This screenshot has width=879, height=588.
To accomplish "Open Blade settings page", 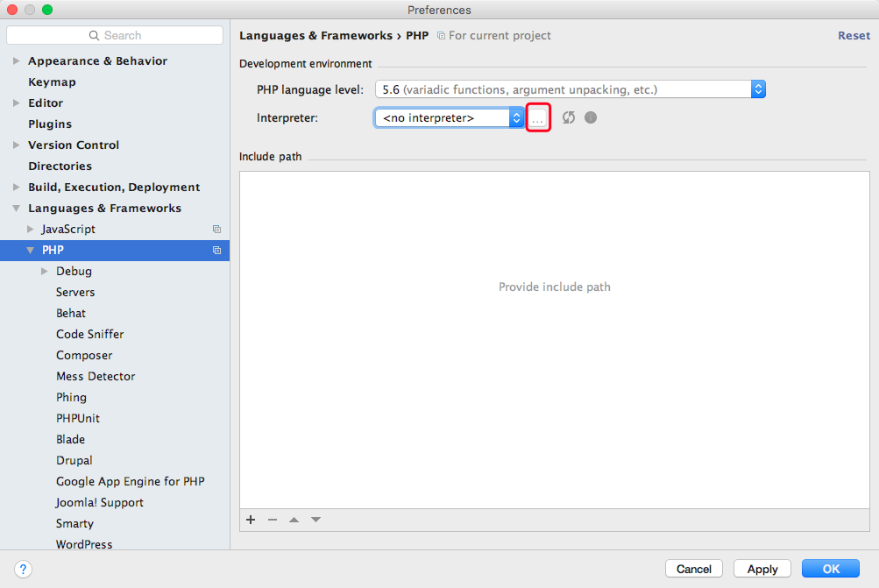I will [x=71, y=439].
